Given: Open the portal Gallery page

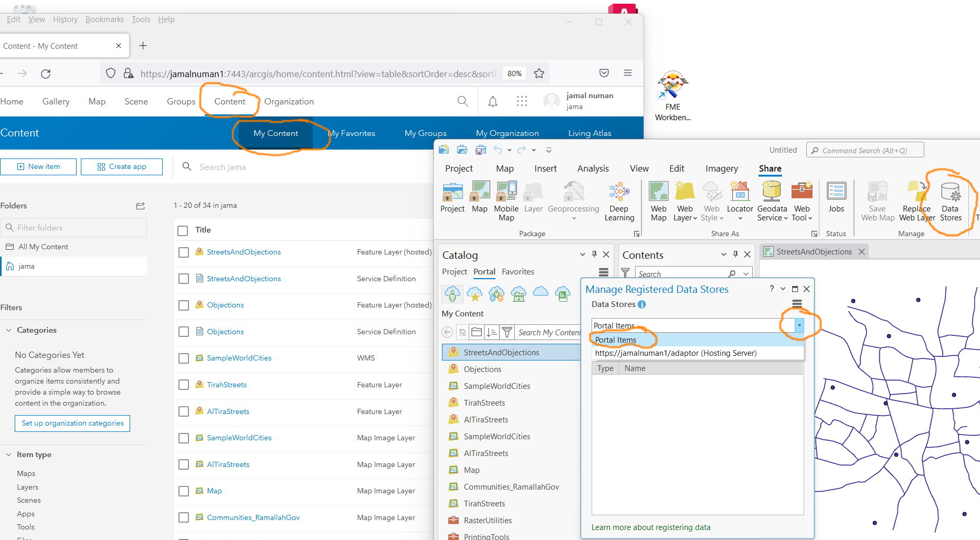Looking at the screenshot, I should [56, 101].
